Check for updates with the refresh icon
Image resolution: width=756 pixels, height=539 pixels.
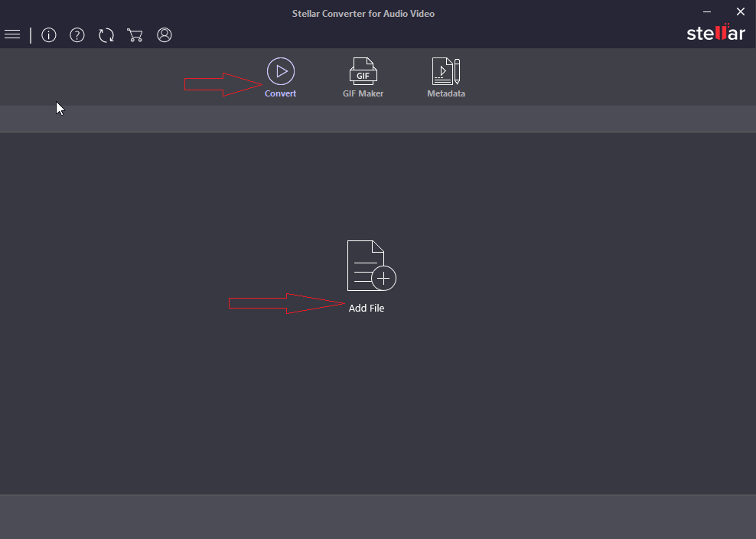(x=106, y=34)
